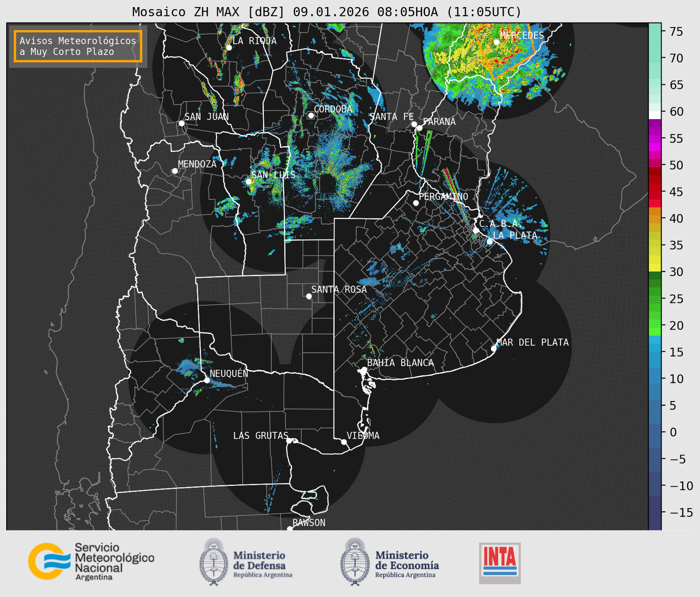The height and width of the screenshot is (597, 700).
Task: Click the dark blue -15 dBZ color band
Action: [x=654, y=513]
